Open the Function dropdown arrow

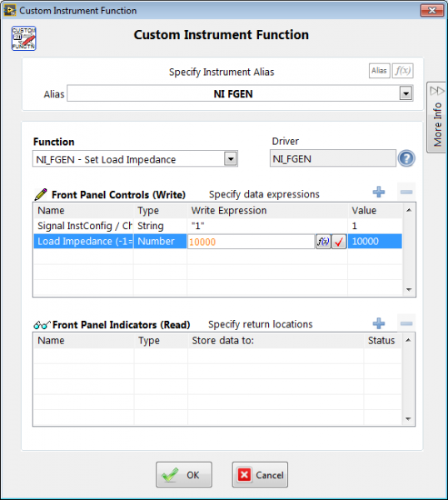231,158
